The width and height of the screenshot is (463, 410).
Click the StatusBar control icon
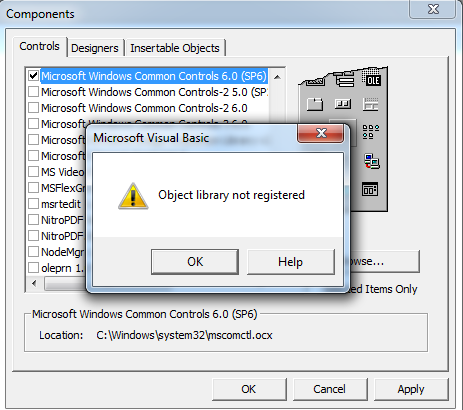click(x=370, y=104)
